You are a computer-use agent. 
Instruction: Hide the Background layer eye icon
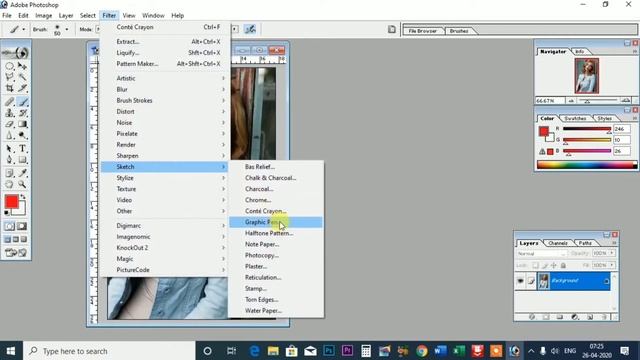tap(520, 281)
